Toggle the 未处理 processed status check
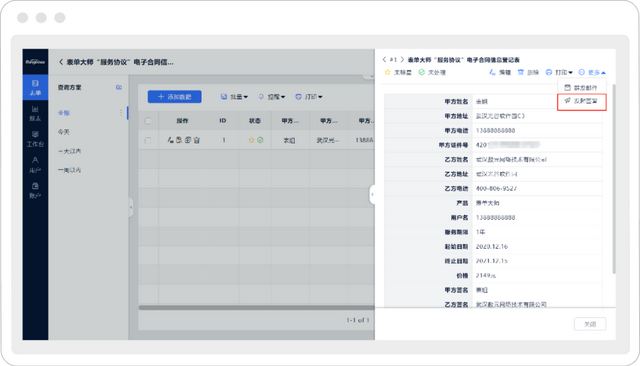This screenshot has height=366, width=640. point(432,72)
